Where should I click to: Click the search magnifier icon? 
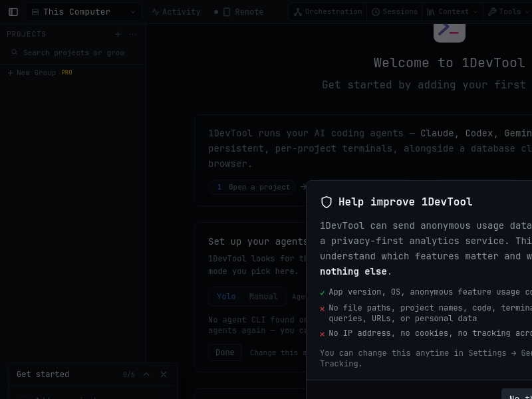14,53
